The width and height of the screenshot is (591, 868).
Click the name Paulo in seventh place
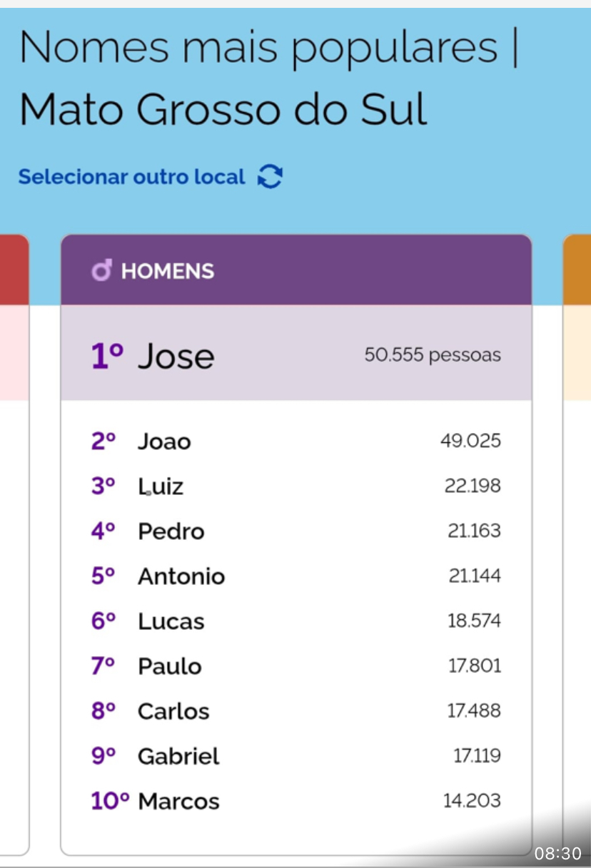coord(170,666)
